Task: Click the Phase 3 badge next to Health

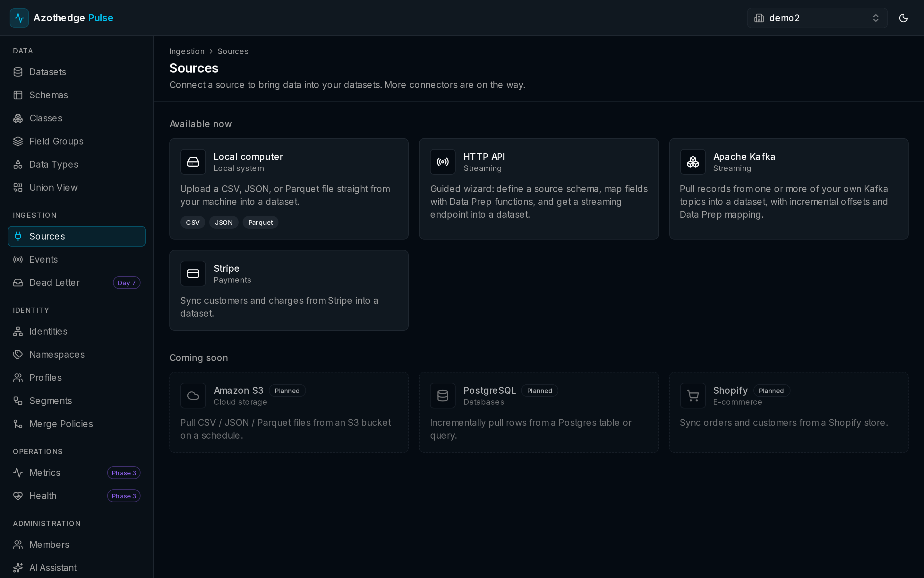Action: tap(124, 496)
